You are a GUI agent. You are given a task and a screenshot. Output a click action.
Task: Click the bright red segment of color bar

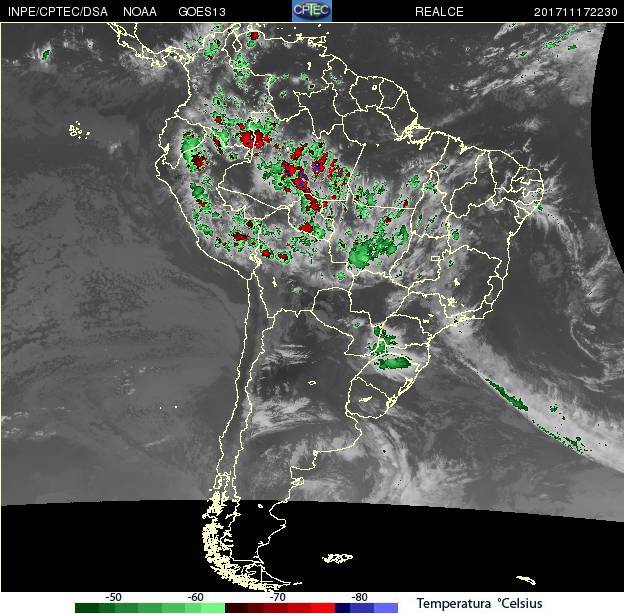point(322,608)
